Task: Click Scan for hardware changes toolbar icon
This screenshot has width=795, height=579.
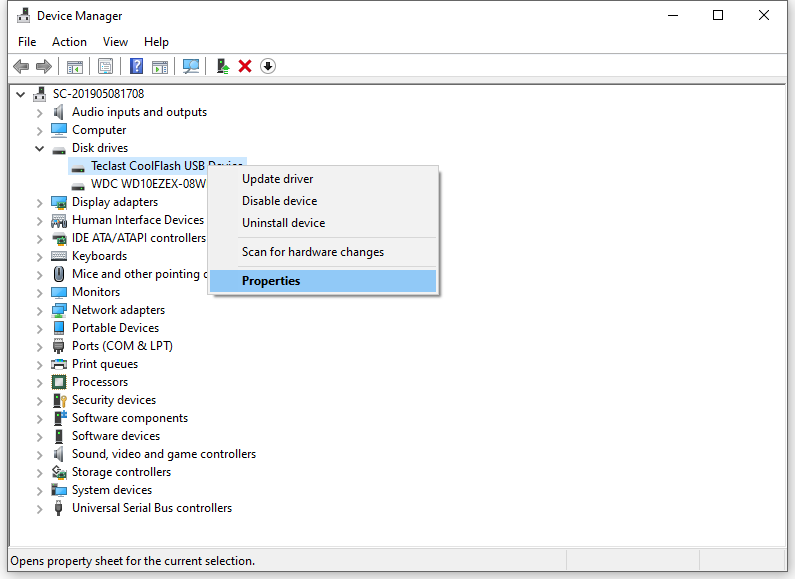Action: pos(191,66)
